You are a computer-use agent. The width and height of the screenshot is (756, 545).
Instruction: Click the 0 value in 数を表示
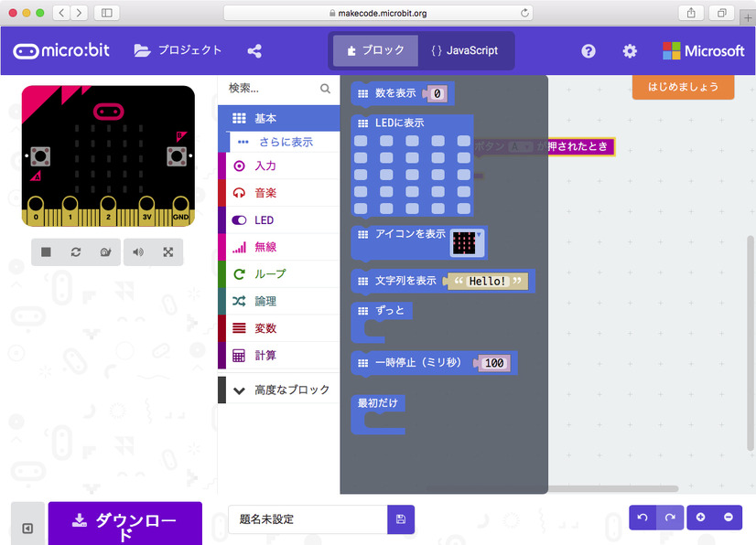[x=437, y=94]
